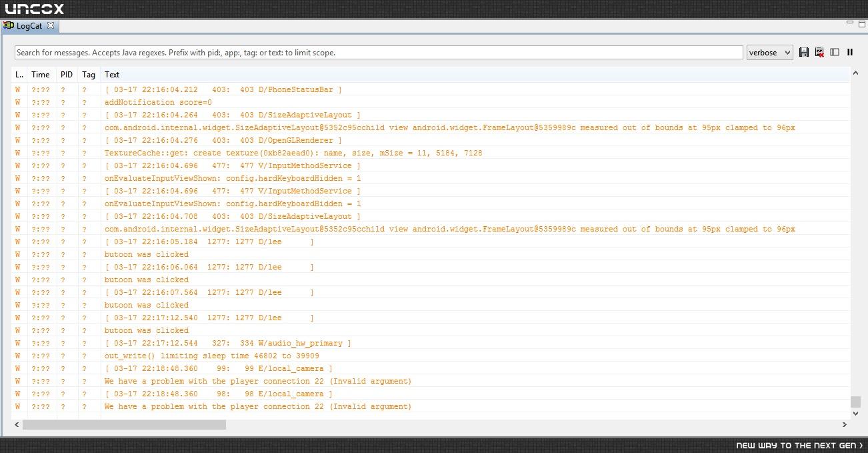Click the Tag column header
868x453 pixels.
click(x=89, y=75)
